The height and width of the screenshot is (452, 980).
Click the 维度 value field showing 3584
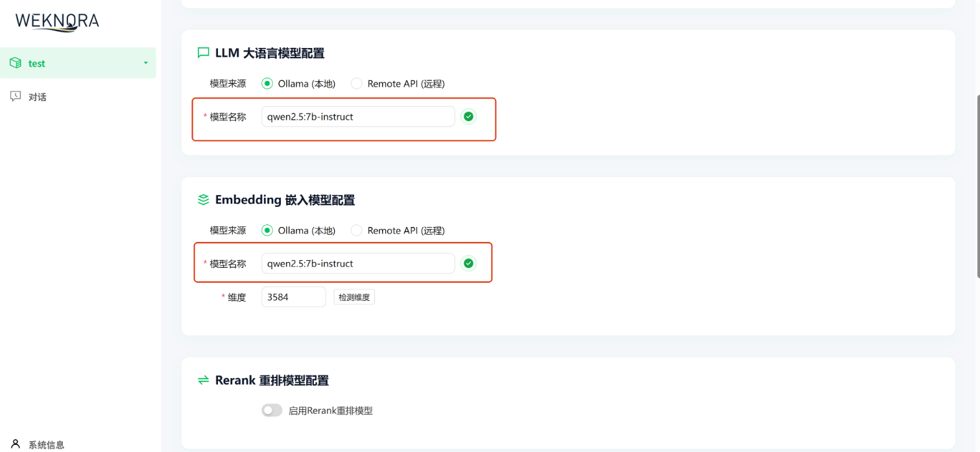293,296
